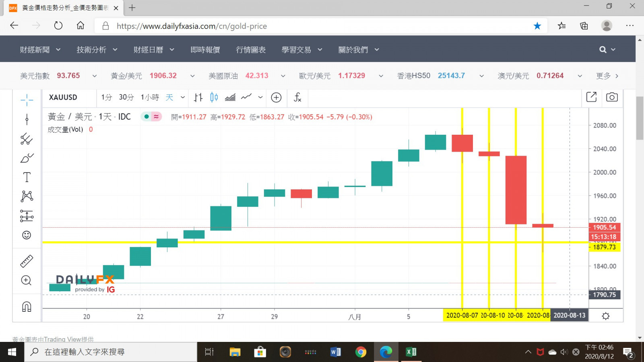Viewport: 644px width, 362px height.
Task: Refresh the page
Action: click(x=58, y=26)
